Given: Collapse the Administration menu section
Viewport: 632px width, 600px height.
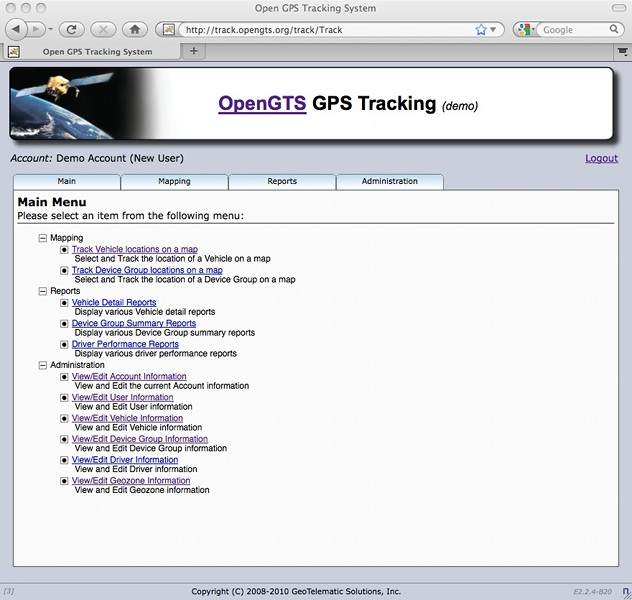Looking at the screenshot, I should (x=43, y=365).
